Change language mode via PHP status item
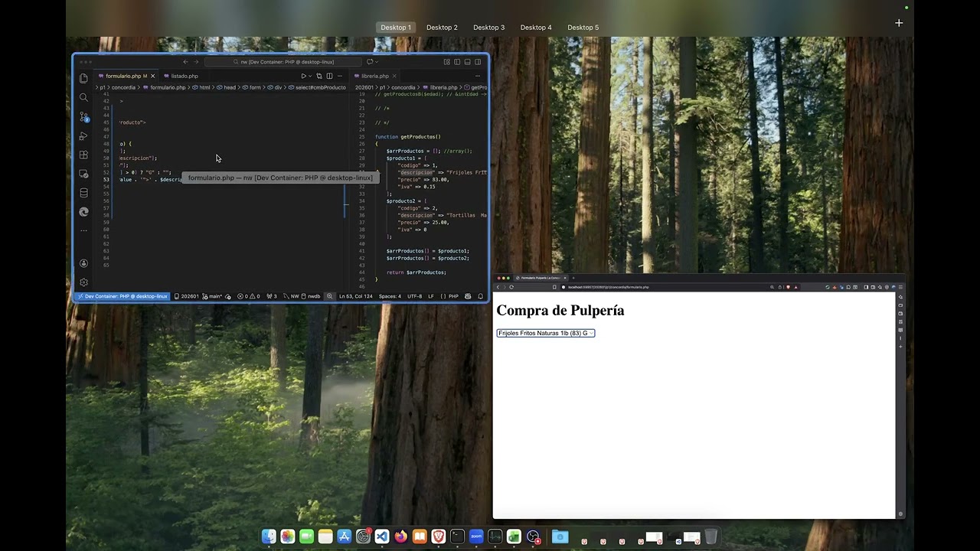The image size is (980, 551). pyautogui.click(x=453, y=296)
